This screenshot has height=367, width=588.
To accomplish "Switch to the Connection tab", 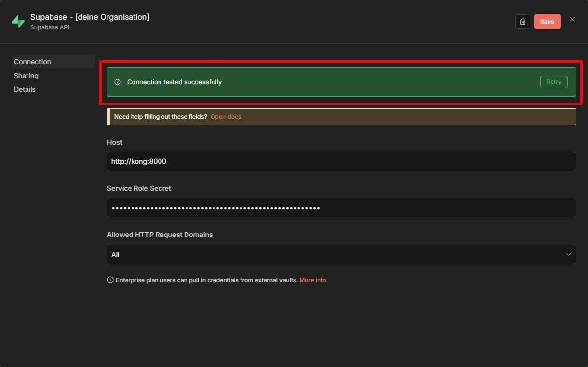I will 32,62.
